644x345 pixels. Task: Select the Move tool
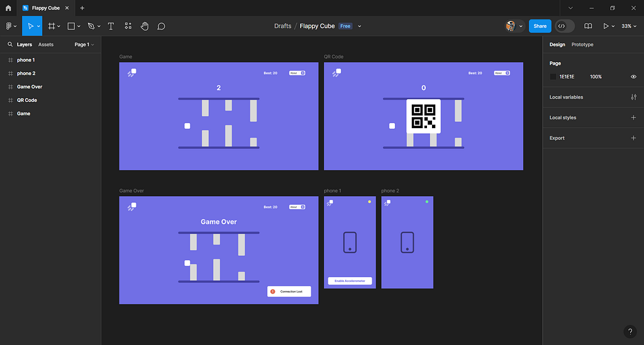tap(30, 26)
